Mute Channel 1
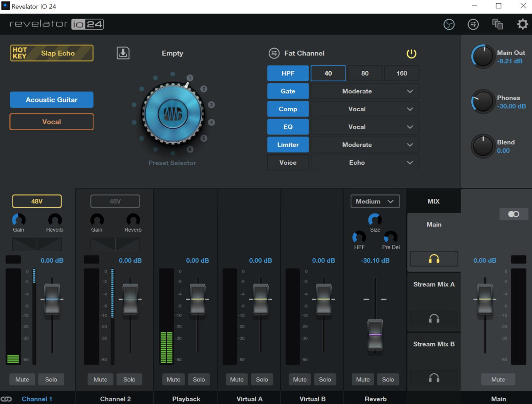 tap(22, 380)
